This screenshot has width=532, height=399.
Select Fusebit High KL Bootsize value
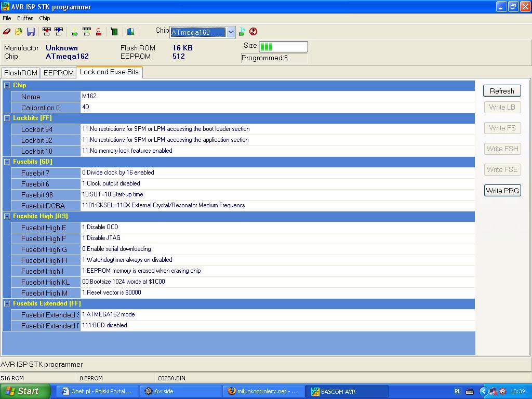[x=277, y=282]
